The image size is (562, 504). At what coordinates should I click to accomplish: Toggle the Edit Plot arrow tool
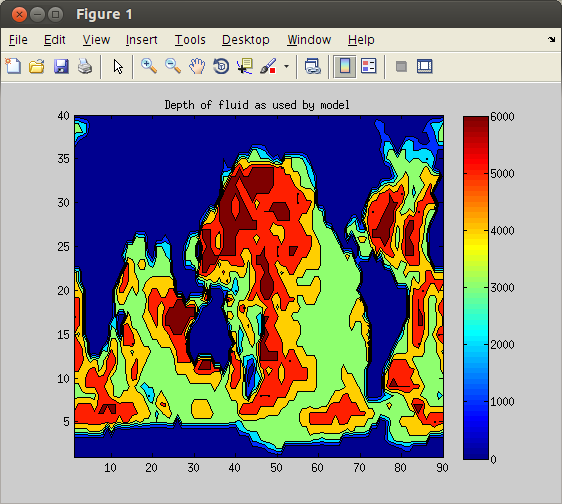click(118, 66)
